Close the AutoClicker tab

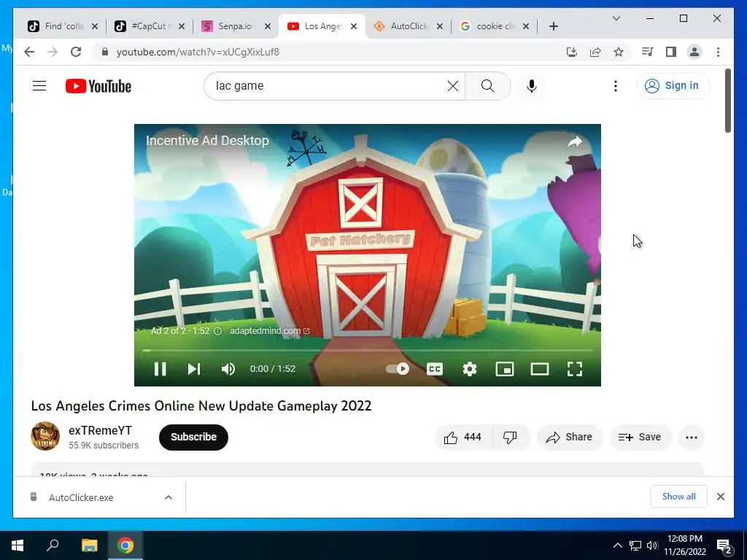[x=440, y=27]
